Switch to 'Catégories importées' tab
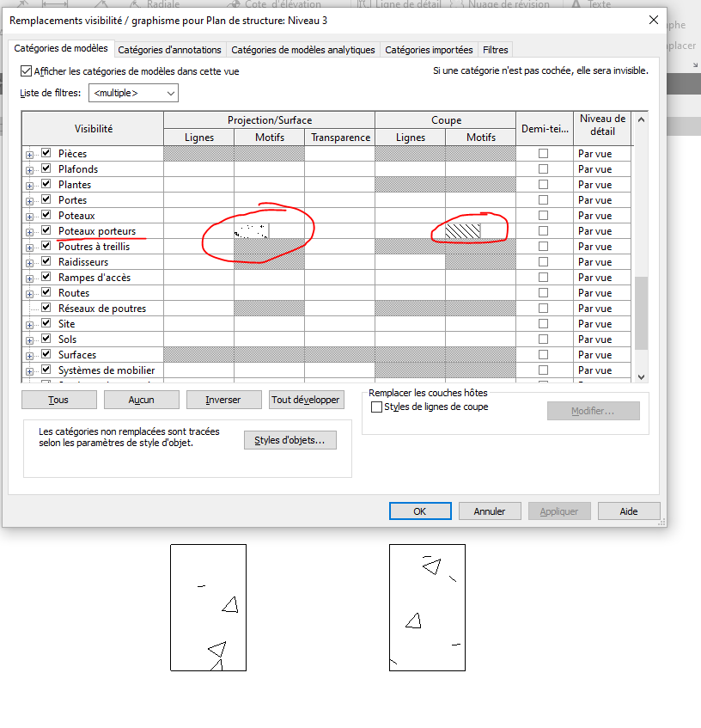 (429, 50)
